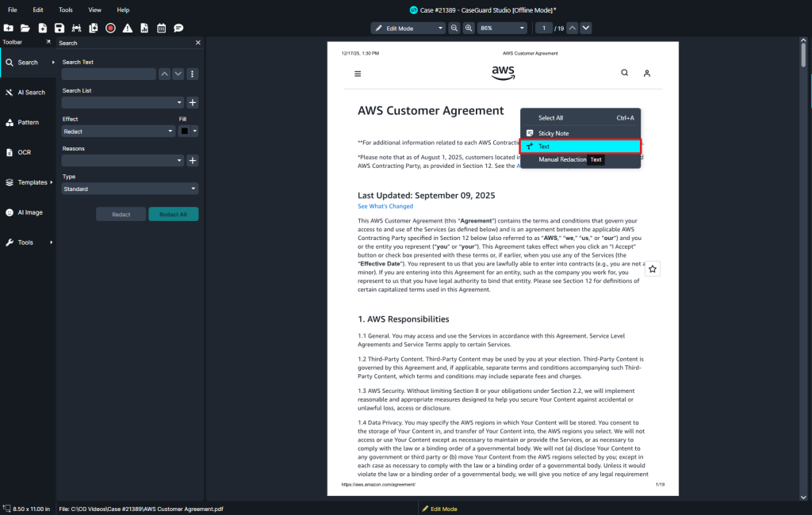Zoom out with the magnifier minus icon
This screenshot has height=515, width=812.
click(x=454, y=28)
